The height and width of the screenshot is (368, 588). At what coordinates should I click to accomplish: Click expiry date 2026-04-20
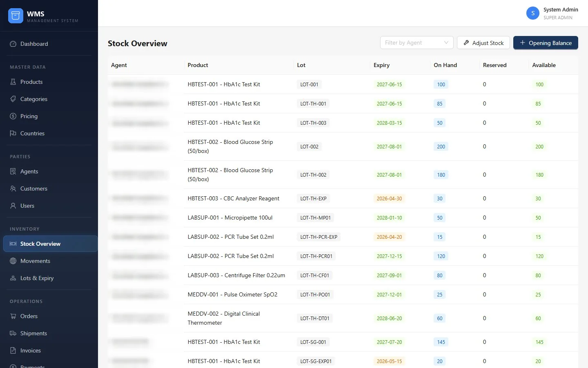point(389,237)
